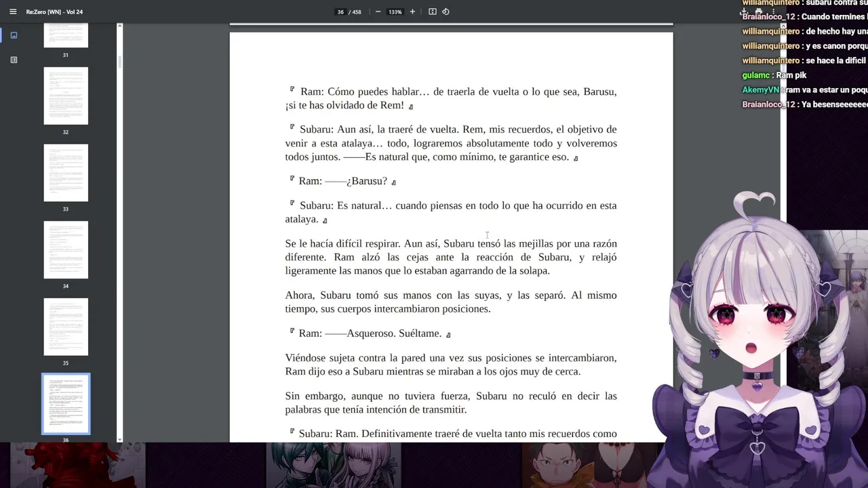
Task: Open the document outline view icon
Action: [x=14, y=60]
